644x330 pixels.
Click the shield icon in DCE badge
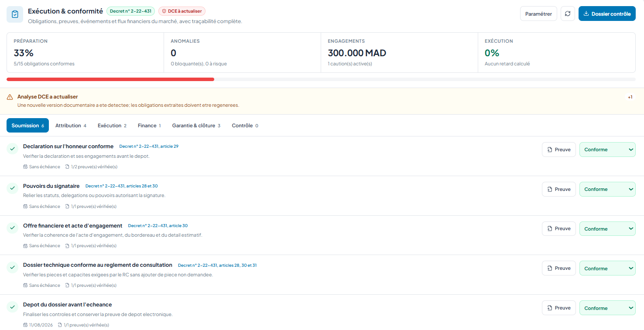(x=164, y=11)
